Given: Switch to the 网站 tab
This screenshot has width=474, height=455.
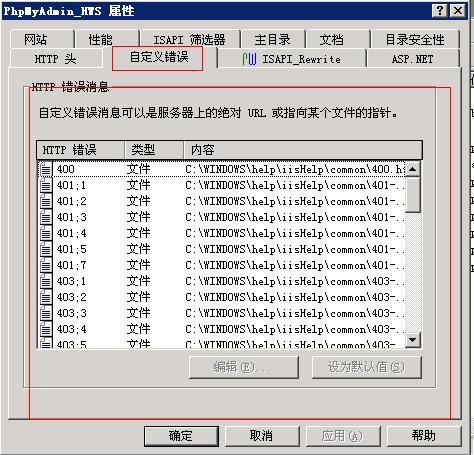Looking at the screenshot, I should pyautogui.click(x=42, y=39).
